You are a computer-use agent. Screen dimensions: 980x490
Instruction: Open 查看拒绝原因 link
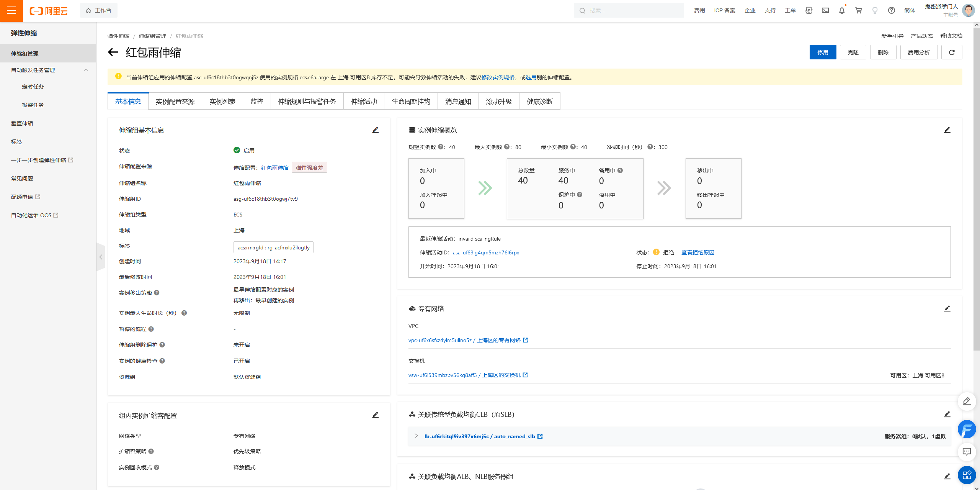point(698,252)
